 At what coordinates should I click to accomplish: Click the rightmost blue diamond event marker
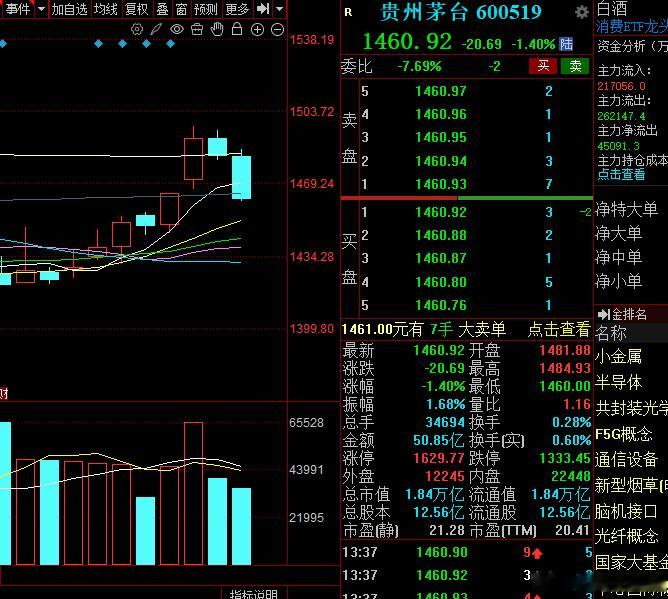[x=170, y=43]
